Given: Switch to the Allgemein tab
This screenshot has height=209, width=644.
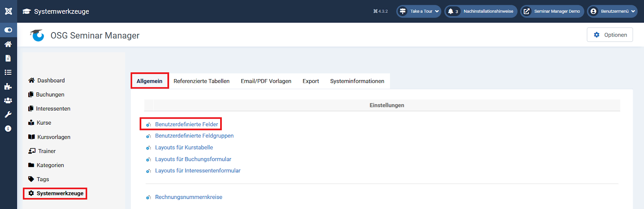Looking at the screenshot, I should (149, 81).
